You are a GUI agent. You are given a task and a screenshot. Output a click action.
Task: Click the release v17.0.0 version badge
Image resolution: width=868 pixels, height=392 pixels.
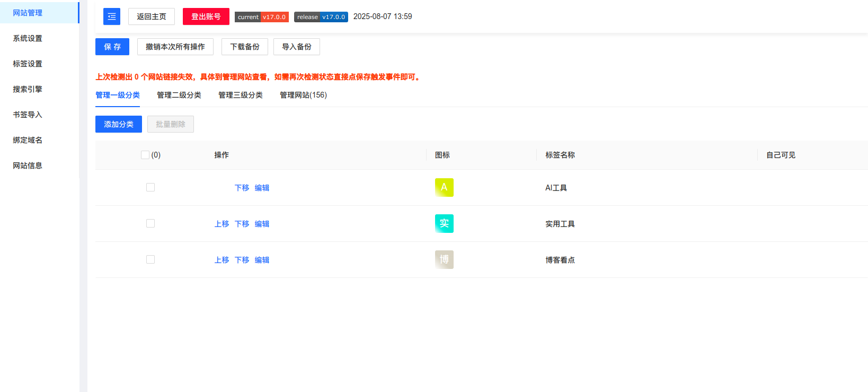[321, 17]
